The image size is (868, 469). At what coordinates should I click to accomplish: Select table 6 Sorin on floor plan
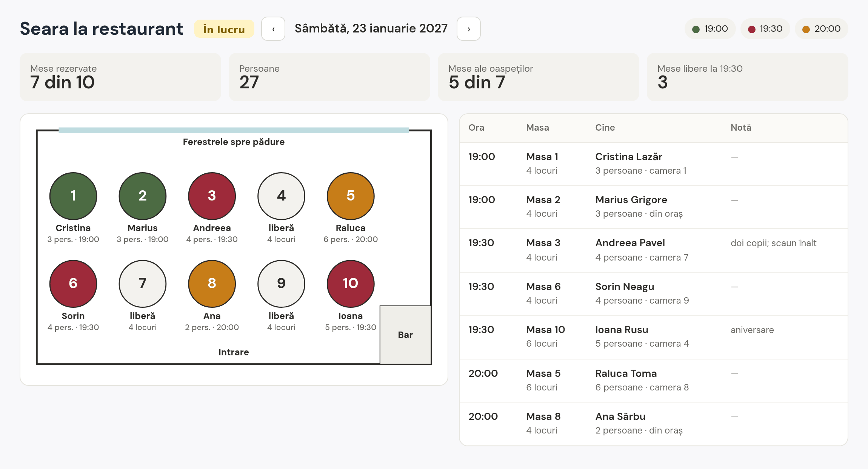click(x=73, y=284)
